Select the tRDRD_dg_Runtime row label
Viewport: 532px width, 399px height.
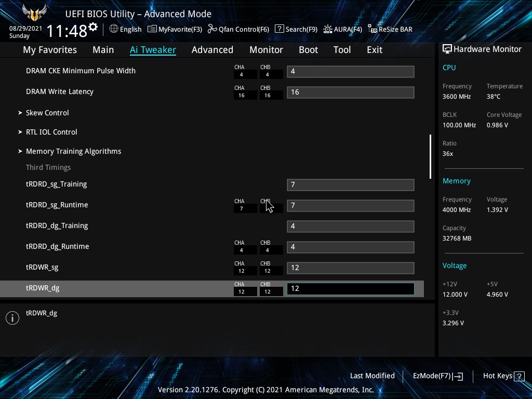tap(57, 247)
